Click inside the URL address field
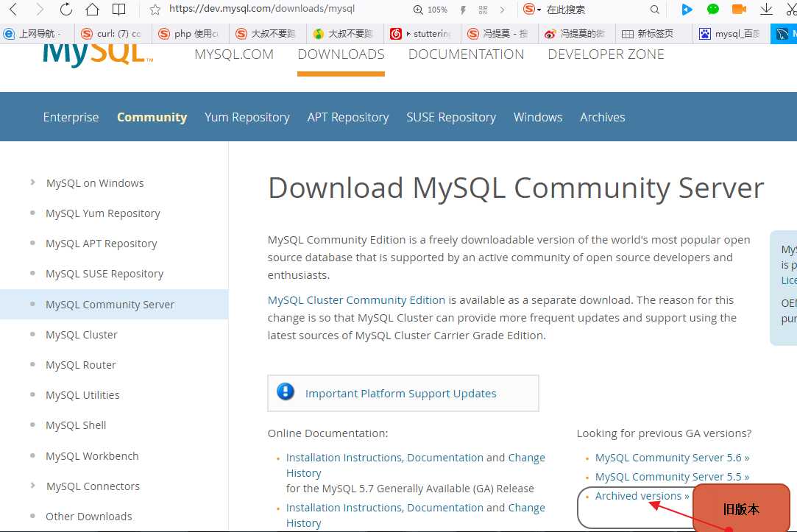 262,9
